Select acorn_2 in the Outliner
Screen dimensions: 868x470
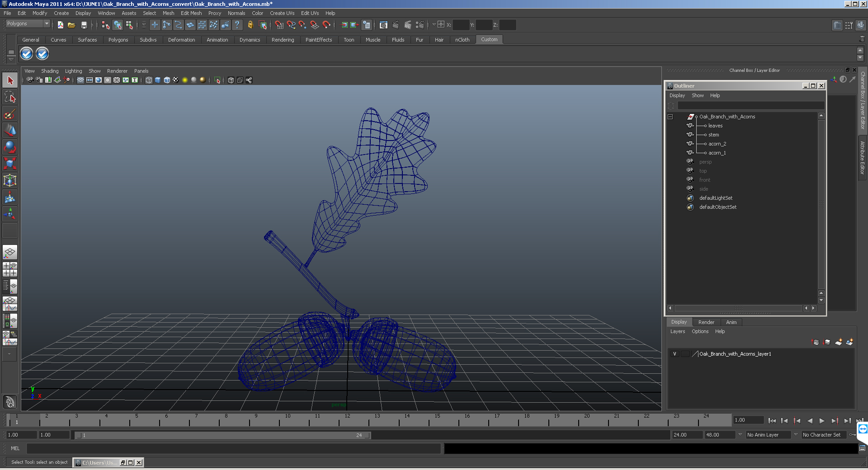click(717, 144)
